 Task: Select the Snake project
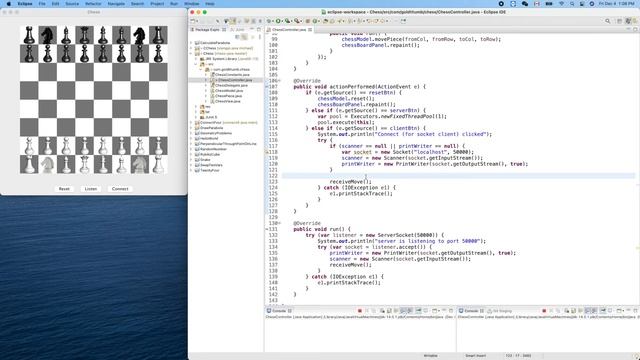(x=205, y=160)
